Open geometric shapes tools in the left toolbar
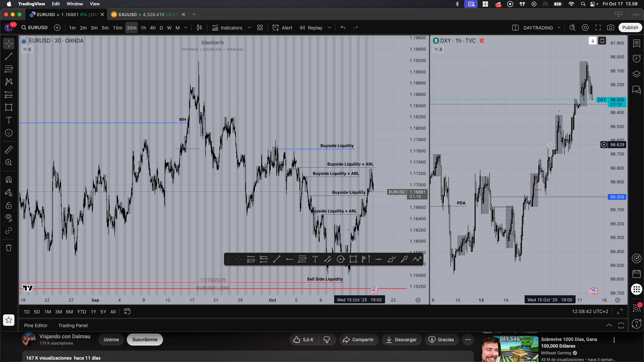 tap(8, 107)
